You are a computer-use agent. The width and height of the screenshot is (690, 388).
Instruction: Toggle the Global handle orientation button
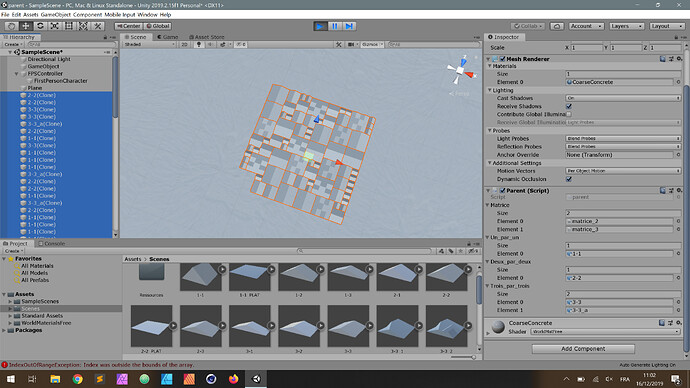[158, 26]
